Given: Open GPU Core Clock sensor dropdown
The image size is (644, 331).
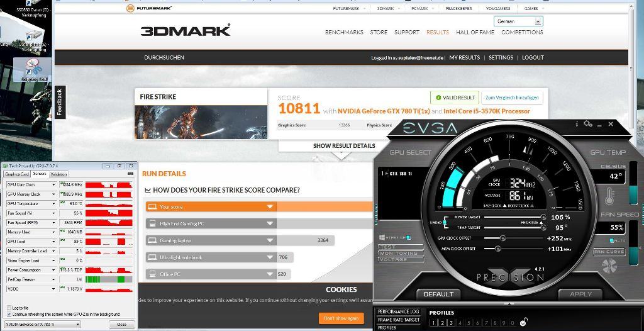Looking at the screenshot, I should pyautogui.click(x=53, y=185).
